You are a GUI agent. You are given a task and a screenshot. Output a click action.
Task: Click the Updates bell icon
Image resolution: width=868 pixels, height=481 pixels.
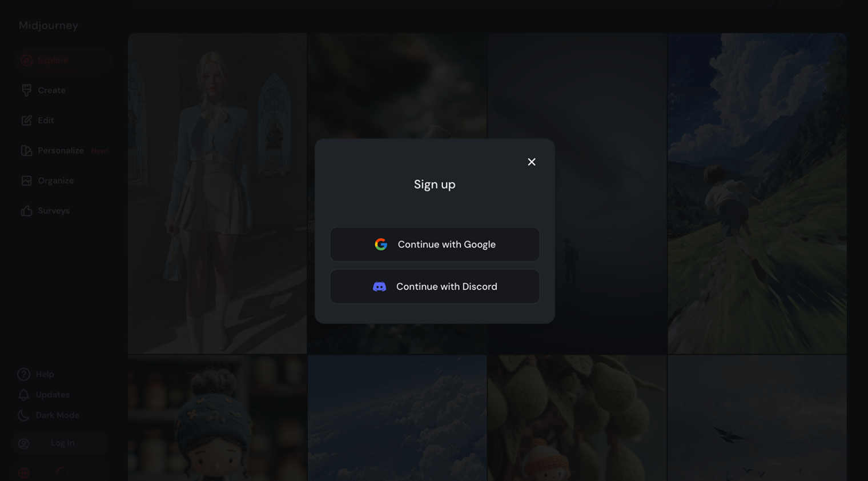tap(23, 395)
